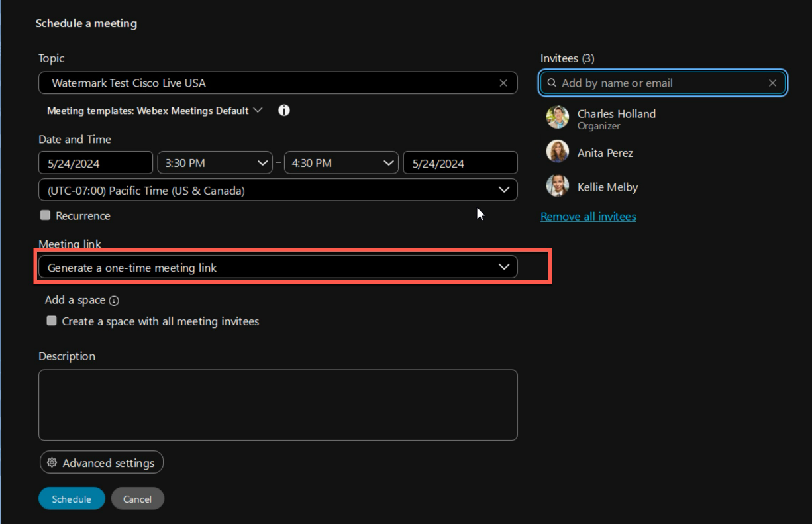Check Create a space with all meeting invitees
The height and width of the screenshot is (524, 812).
pyautogui.click(x=52, y=321)
